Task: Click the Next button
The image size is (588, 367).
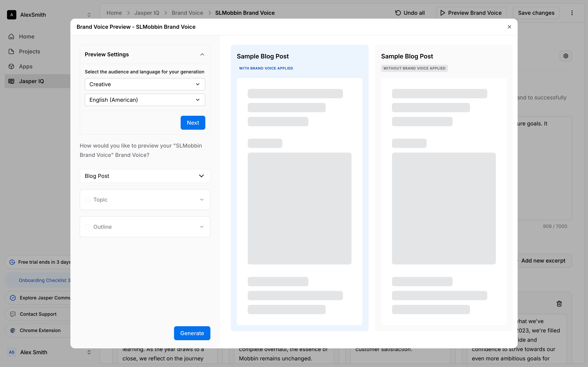Action: (x=193, y=123)
